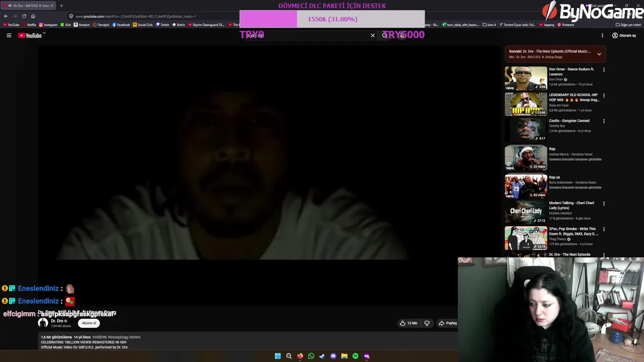Like the video (12 Mn)
The height and width of the screenshot is (362, 644).
409,323
